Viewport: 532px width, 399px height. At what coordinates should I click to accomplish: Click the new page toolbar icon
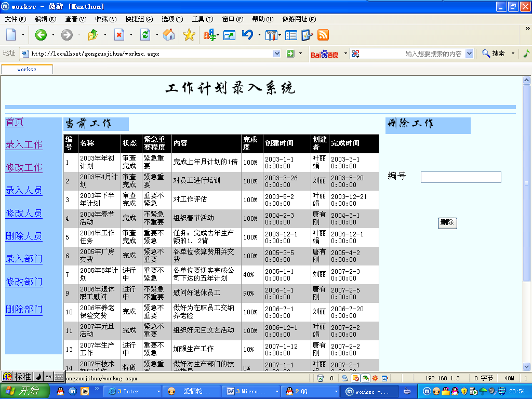click(11, 35)
